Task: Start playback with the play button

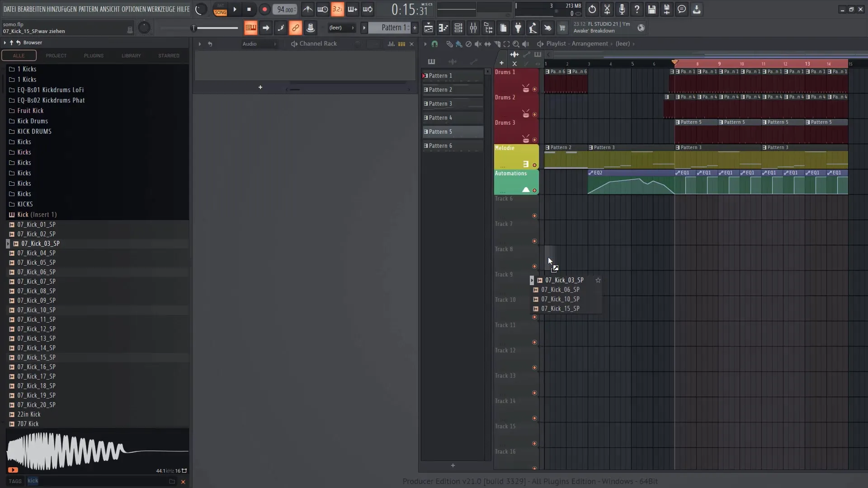Action: (x=235, y=9)
